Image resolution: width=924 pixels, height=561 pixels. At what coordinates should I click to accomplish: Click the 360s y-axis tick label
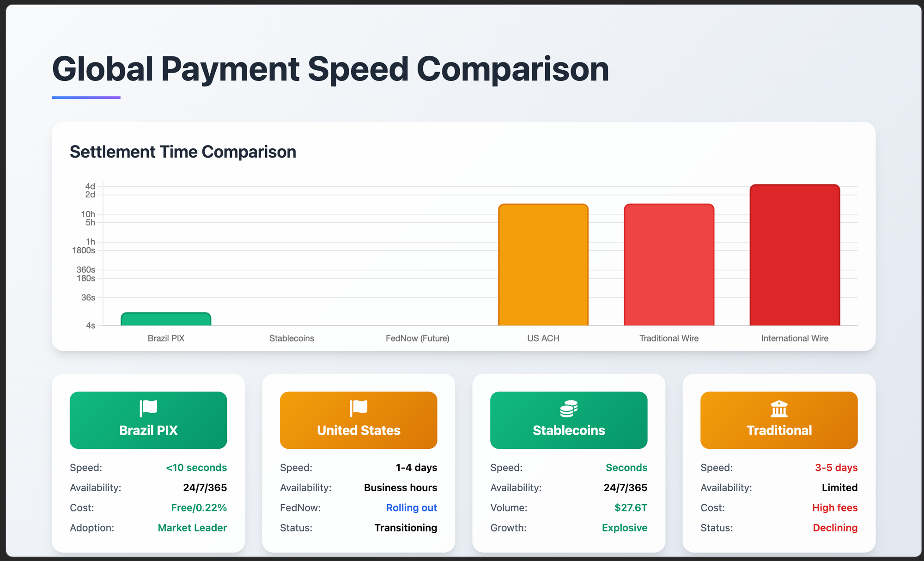(86, 269)
